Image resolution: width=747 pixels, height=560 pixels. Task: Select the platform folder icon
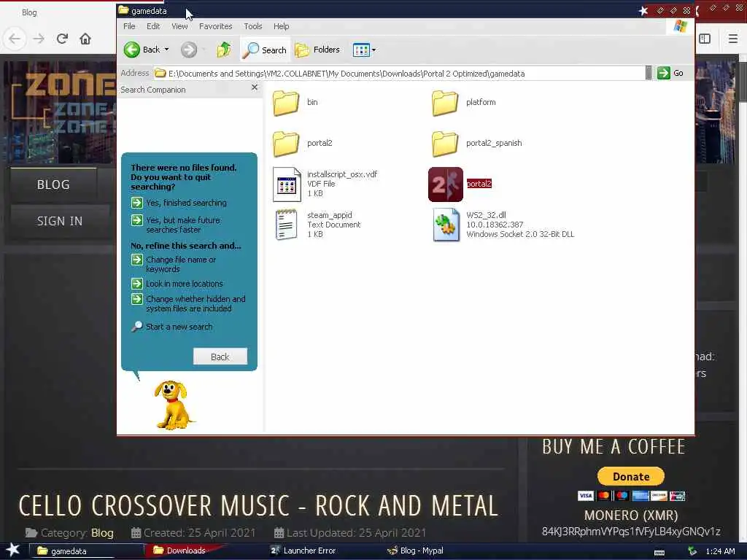pyautogui.click(x=445, y=103)
